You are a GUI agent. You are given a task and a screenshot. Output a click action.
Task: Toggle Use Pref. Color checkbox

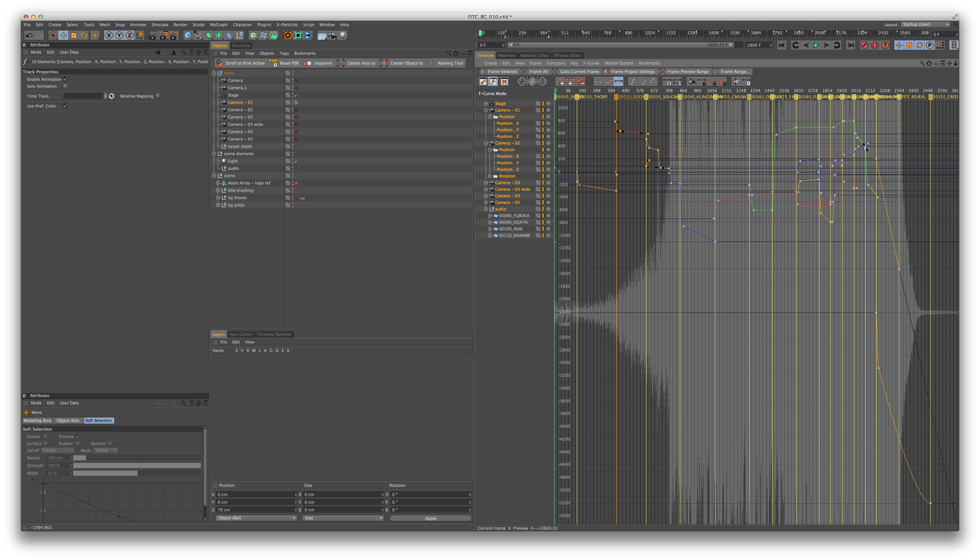click(65, 106)
